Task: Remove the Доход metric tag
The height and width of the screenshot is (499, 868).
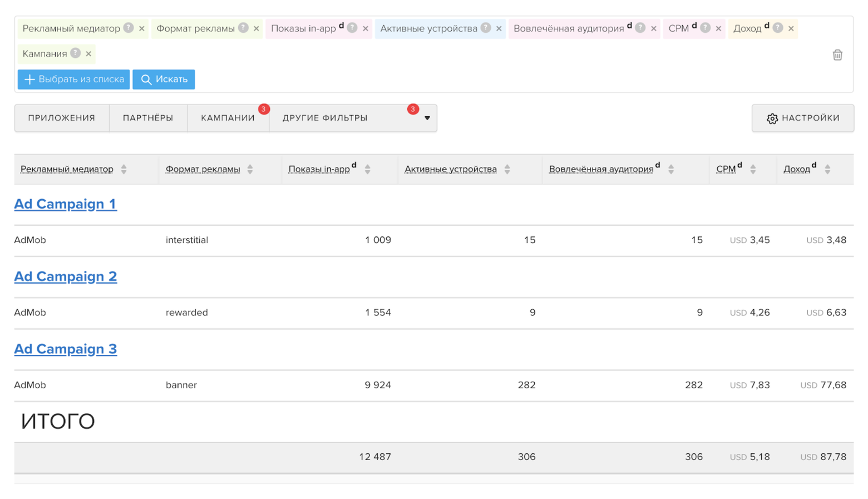Action: tap(791, 28)
